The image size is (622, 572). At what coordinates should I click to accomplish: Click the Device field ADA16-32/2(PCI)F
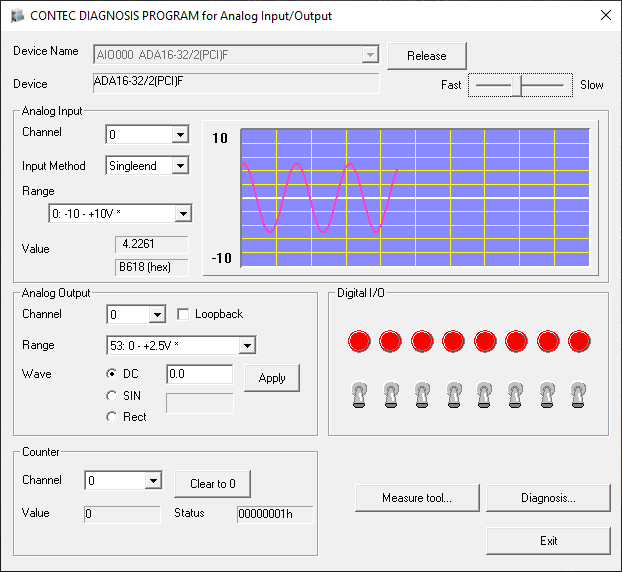(236, 83)
